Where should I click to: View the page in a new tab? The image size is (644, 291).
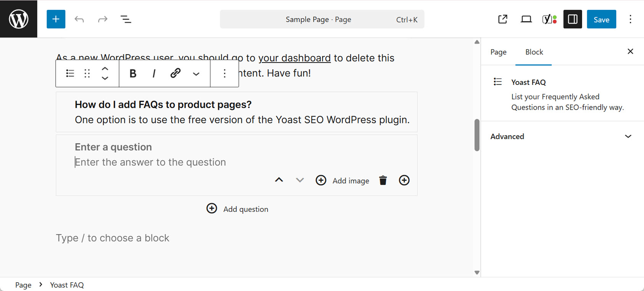click(x=503, y=19)
